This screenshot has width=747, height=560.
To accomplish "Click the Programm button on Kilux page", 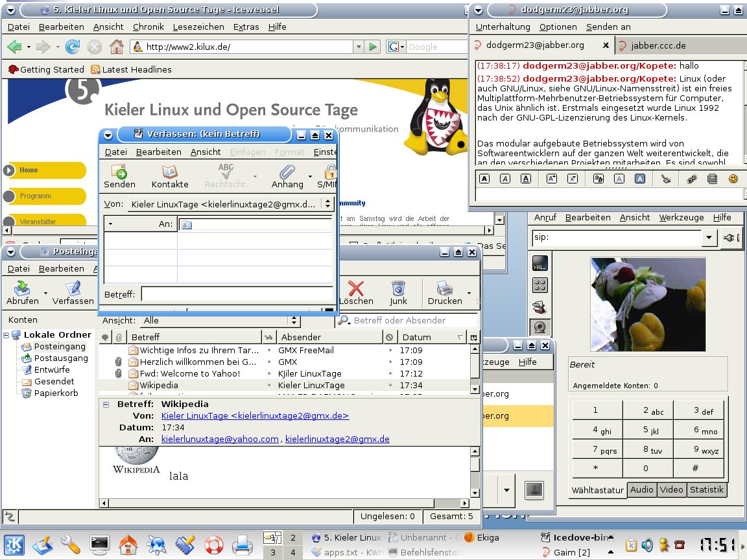I will [x=45, y=196].
